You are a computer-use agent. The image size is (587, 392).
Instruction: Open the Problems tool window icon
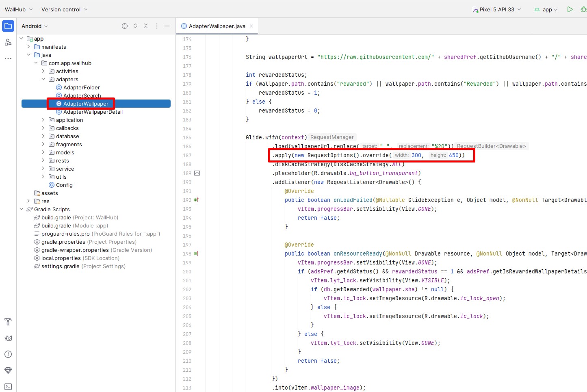8,354
